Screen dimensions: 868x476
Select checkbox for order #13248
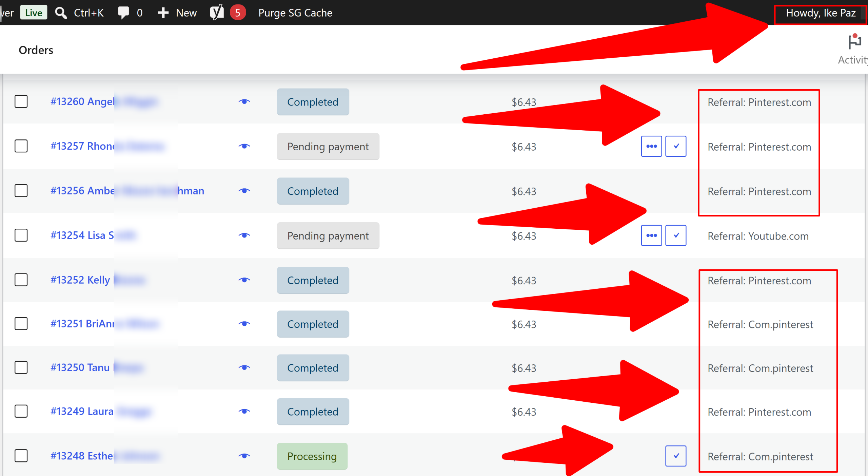click(21, 456)
